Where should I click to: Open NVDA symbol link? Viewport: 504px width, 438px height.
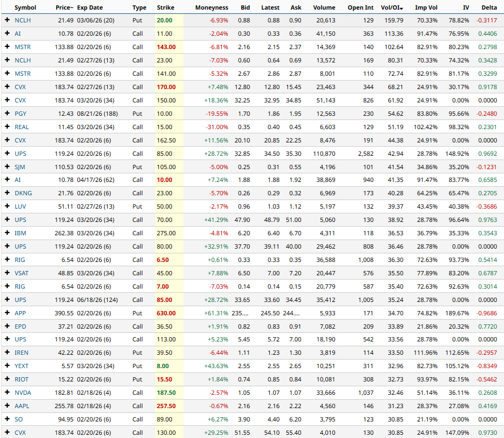22,393
